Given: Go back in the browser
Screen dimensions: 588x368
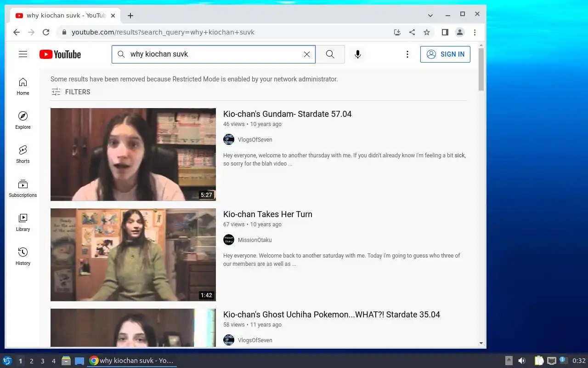Looking at the screenshot, I should (17, 32).
